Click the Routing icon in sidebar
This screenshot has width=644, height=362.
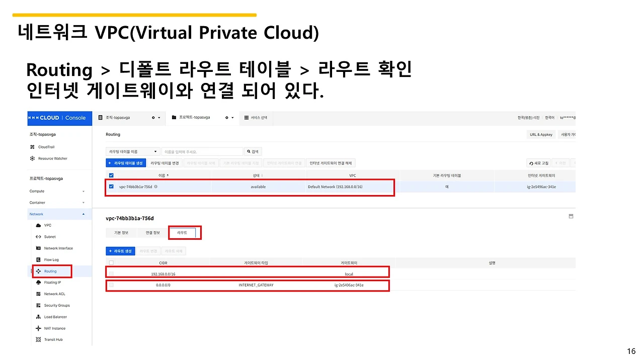click(x=38, y=271)
